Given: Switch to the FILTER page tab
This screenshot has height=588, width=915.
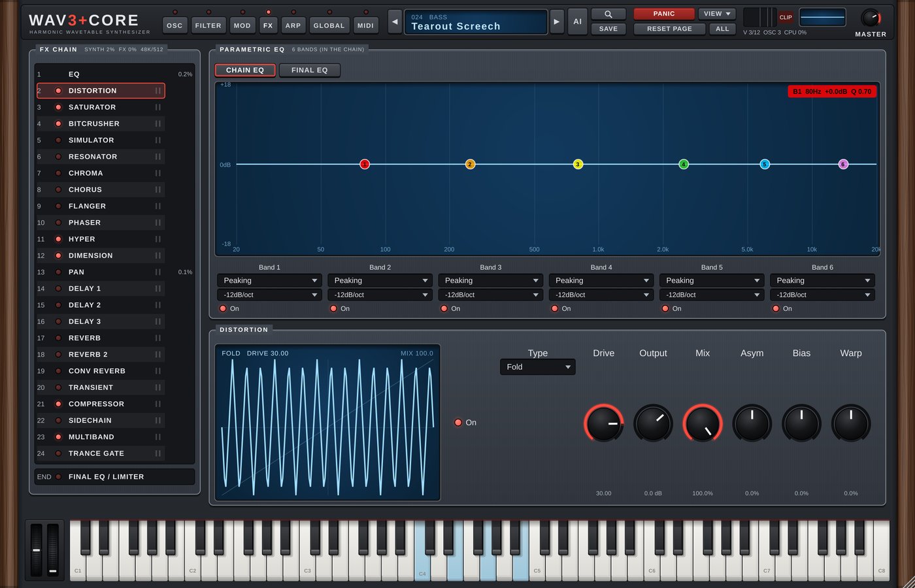Looking at the screenshot, I should coord(208,25).
